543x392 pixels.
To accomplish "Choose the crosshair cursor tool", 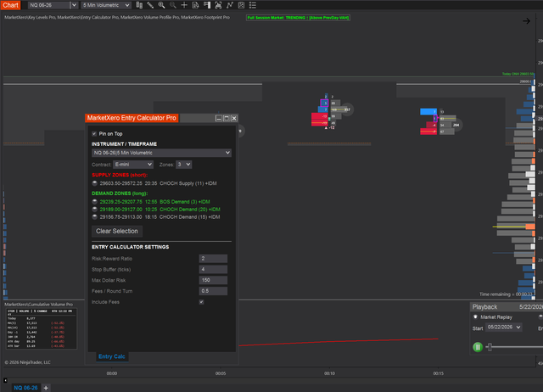I will [x=184, y=5].
